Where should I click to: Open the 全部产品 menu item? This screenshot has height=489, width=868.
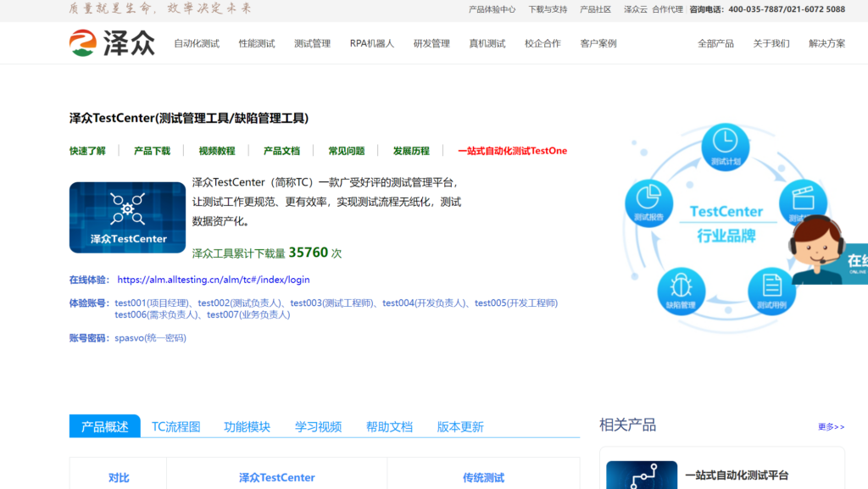click(715, 43)
